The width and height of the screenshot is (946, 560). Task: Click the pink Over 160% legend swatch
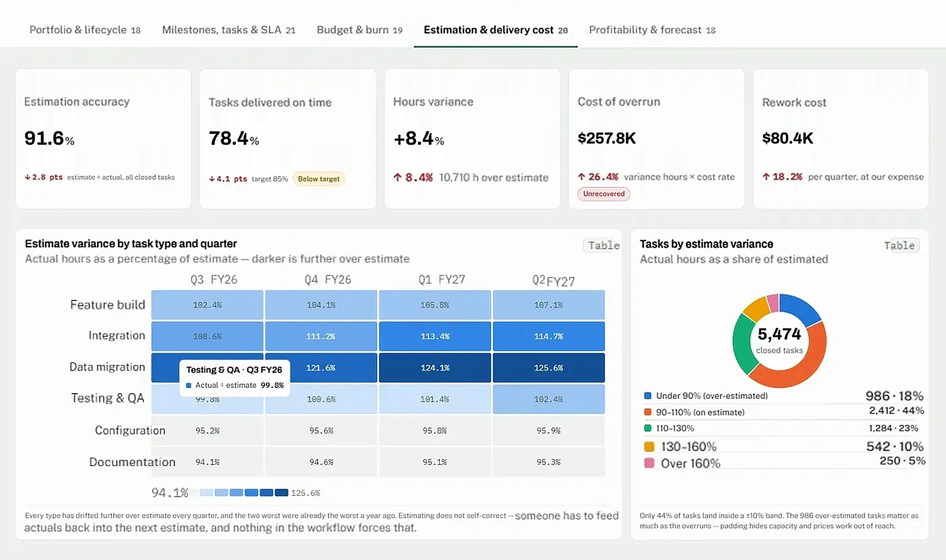pos(649,463)
